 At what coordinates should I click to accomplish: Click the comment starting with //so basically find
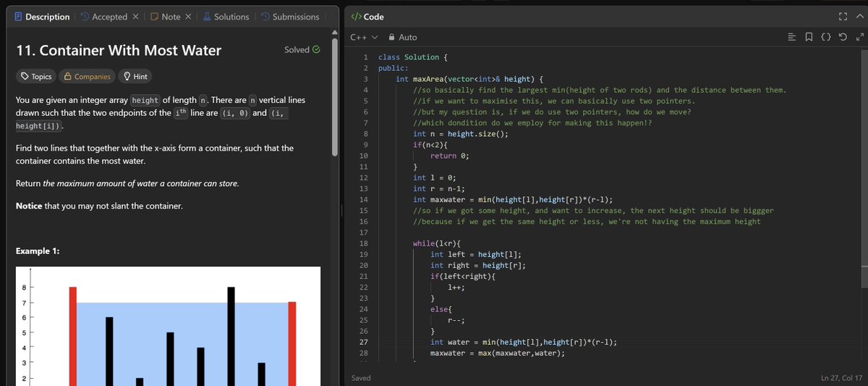[x=600, y=90]
